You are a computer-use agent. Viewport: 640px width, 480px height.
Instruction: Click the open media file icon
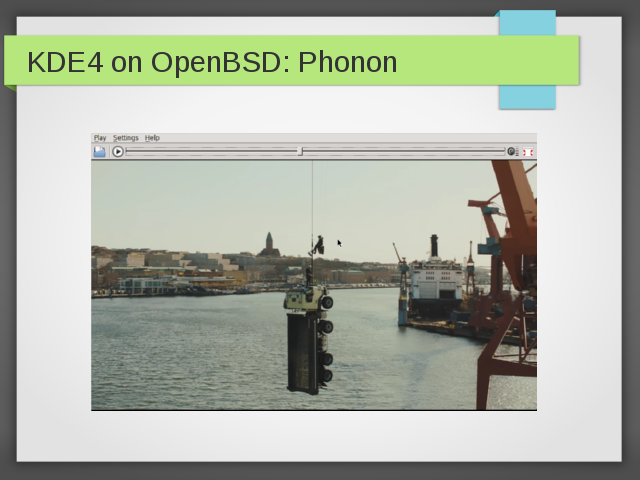pos(99,152)
